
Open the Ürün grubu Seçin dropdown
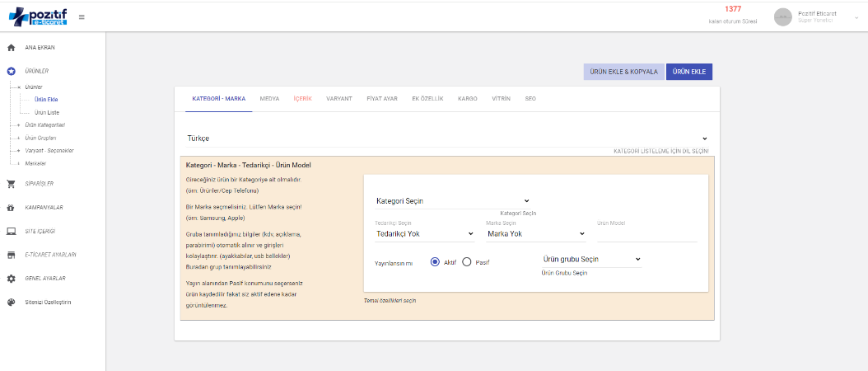tap(590, 259)
